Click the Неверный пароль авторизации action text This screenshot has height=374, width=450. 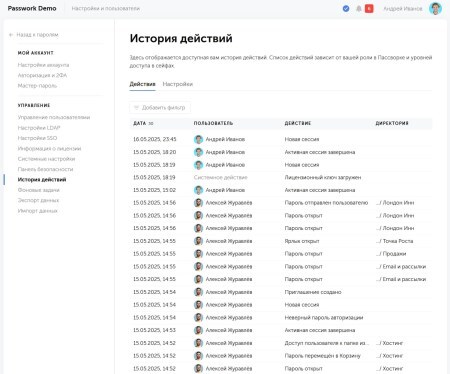(x=324, y=318)
